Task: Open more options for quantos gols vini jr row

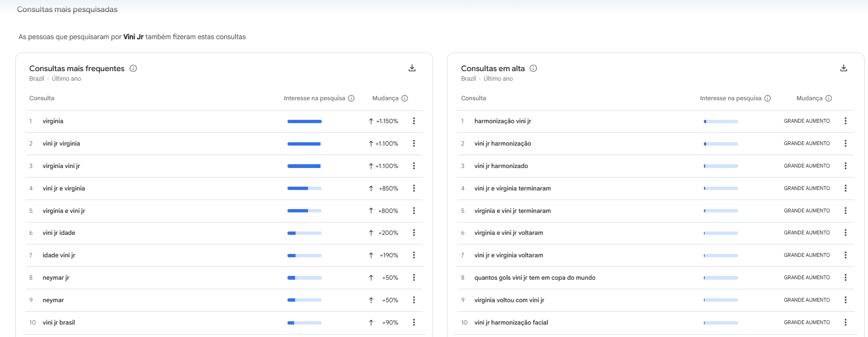Action: 846,277
